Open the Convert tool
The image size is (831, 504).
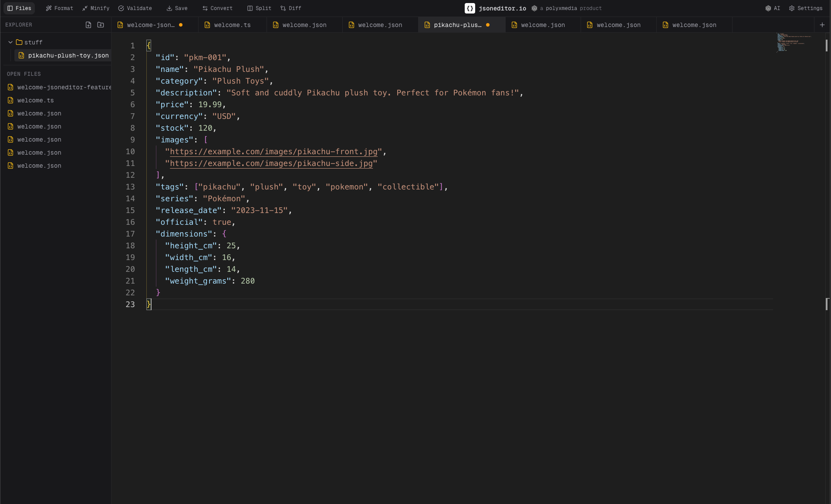tap(218, 8)
